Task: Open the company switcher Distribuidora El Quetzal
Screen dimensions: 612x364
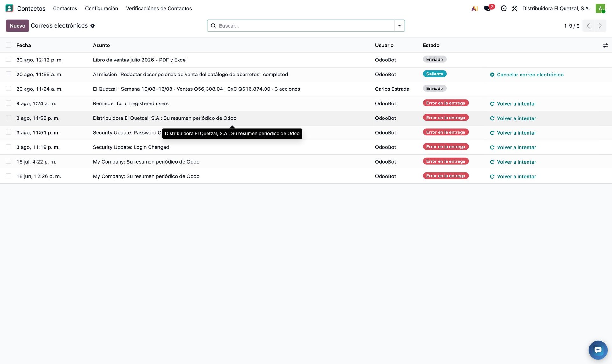Action: click(x=556, y=8)
